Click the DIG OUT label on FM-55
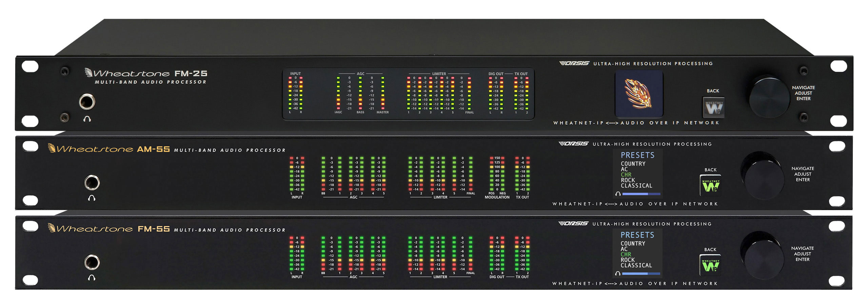Image resolution: width=868 pixels, height=307 pixels. point(497,277)
